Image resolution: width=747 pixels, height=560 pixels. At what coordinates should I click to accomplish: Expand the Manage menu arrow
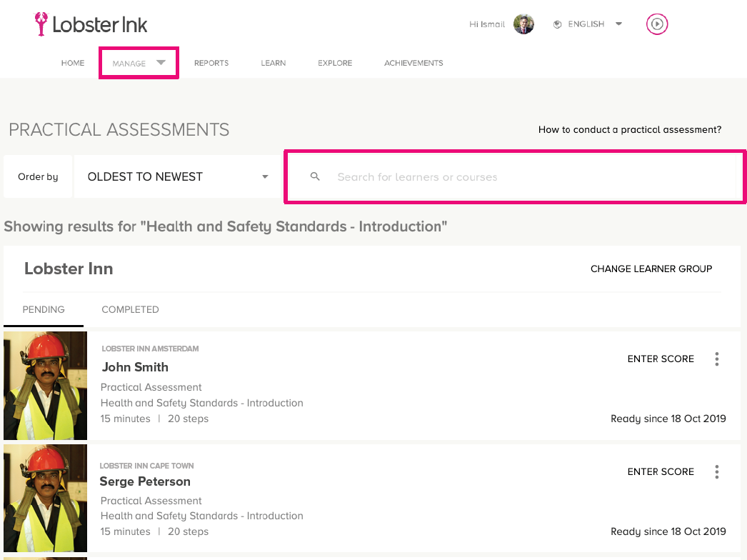161,62
